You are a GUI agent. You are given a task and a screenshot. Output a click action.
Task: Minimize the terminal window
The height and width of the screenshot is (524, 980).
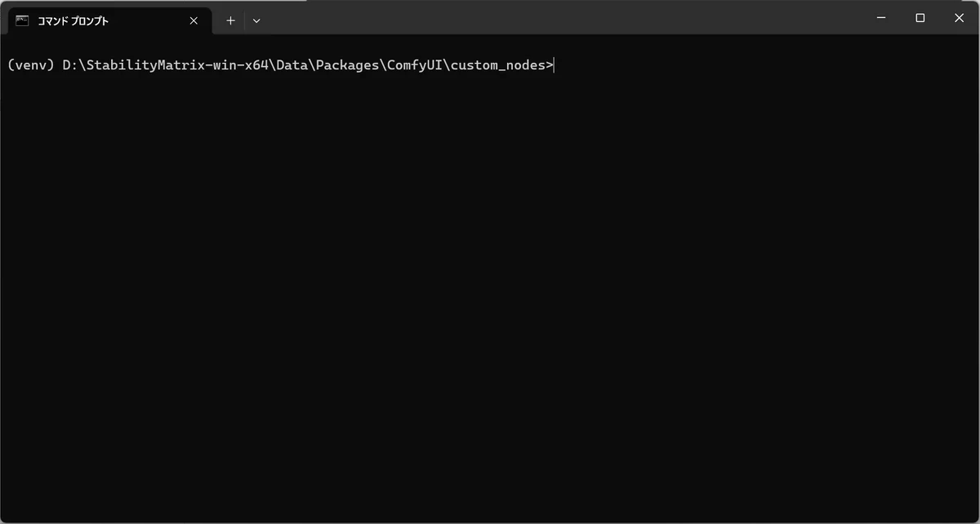882,18
